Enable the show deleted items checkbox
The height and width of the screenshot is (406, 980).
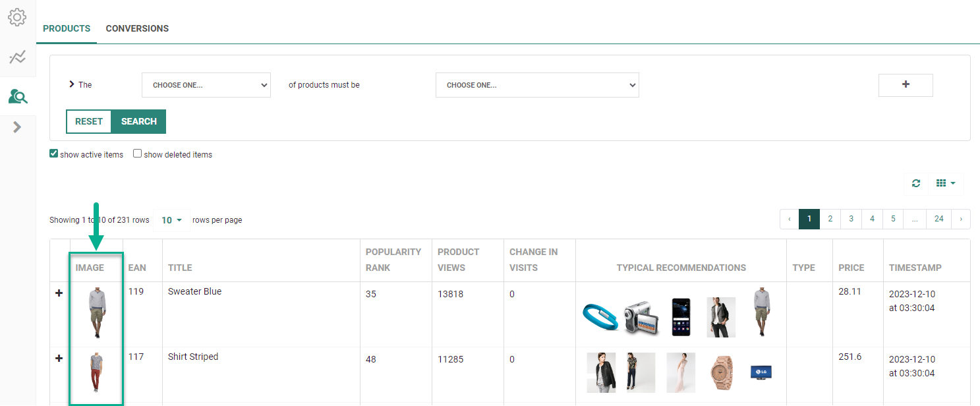[x=138, y=154]
